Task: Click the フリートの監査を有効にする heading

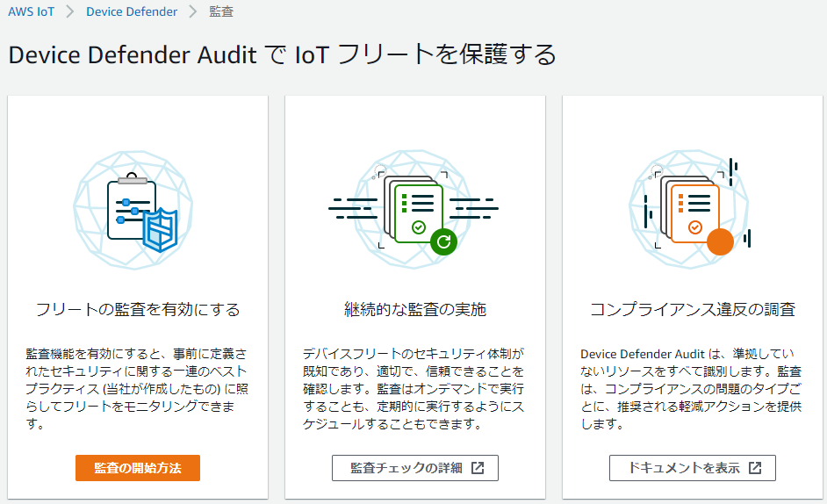Action: 138,310
